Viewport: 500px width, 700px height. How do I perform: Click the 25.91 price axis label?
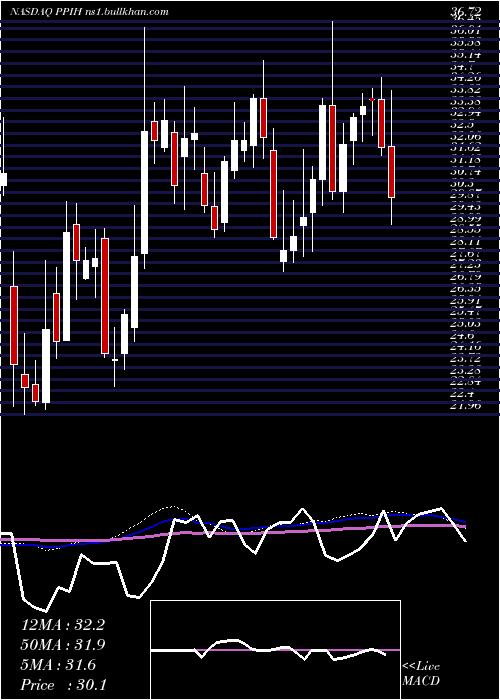coord(465,301)
